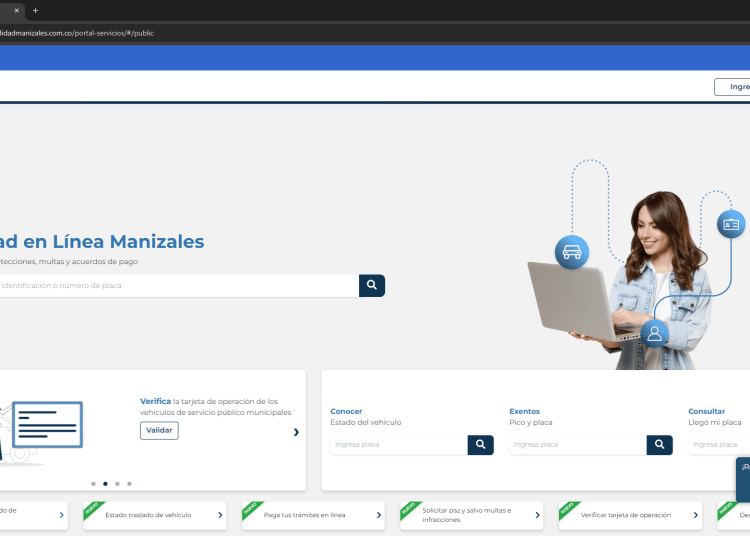The image size is (750, 536).
Task: Click the NUEVO ribbon on Paga tus trámites
Action: [x=251, y=509]
